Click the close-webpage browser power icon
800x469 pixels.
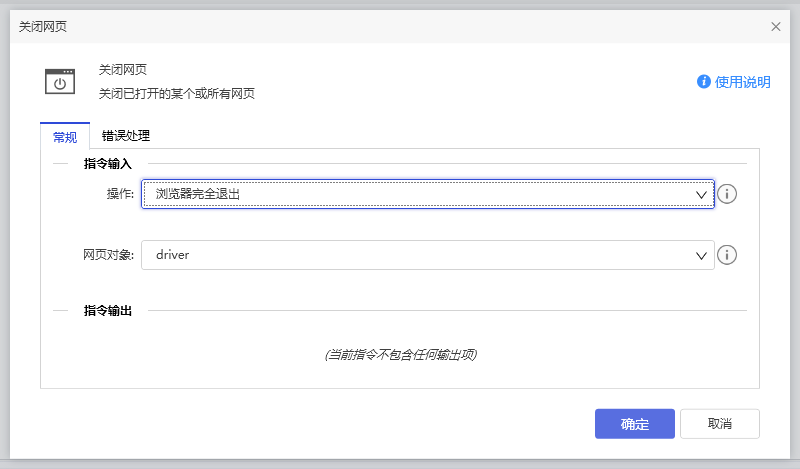[x=60, y=82]
